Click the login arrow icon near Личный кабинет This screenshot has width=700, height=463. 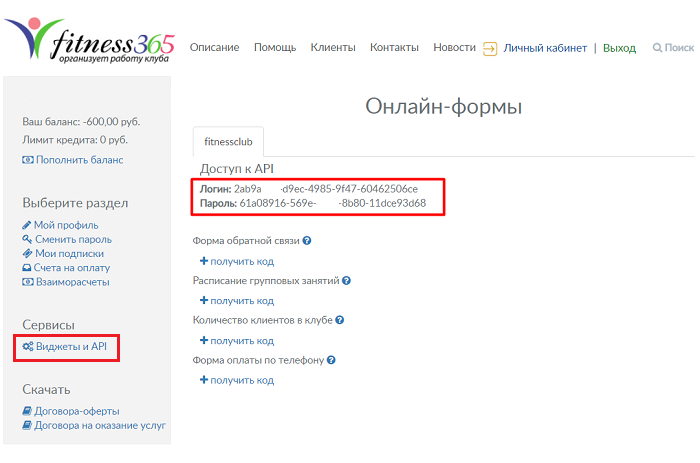(490, 48)
